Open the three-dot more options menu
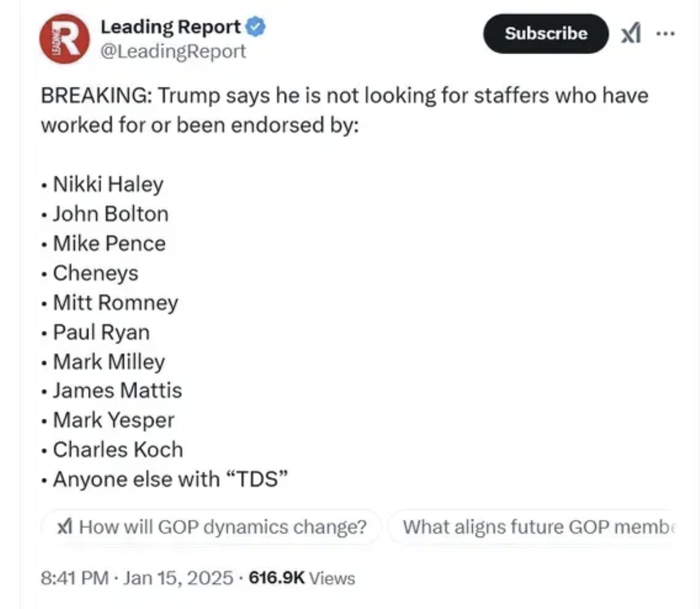The image size is (700, 609). point(665,33)
